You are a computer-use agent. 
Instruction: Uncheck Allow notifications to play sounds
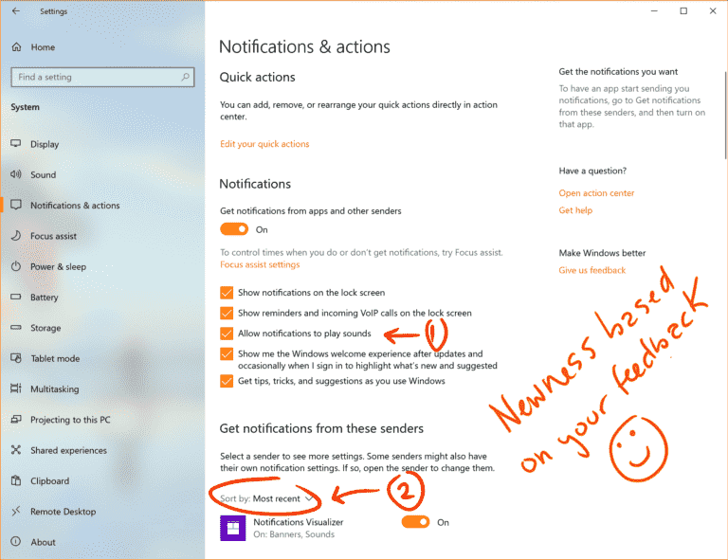(x=227, y=334)
